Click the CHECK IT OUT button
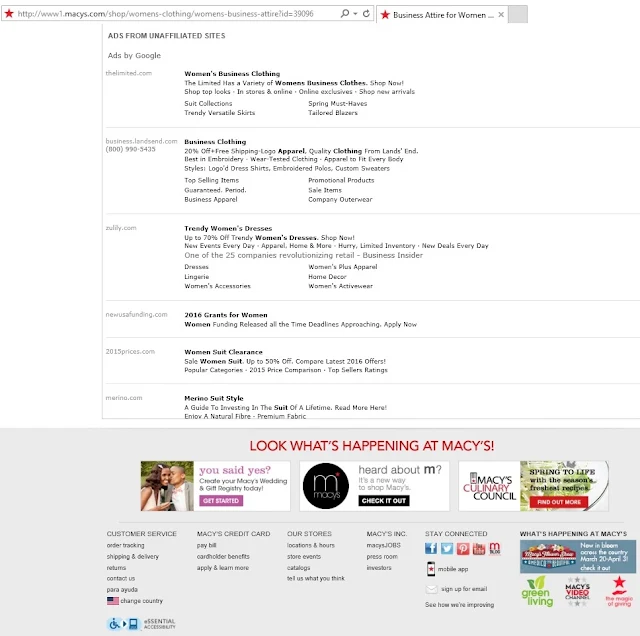This screenshot has height=636, width=640. [384, 500]
